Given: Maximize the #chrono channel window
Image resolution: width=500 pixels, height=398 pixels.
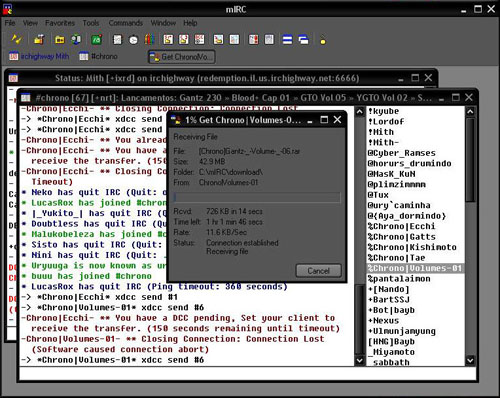Looking at the screenshot, I should tap(455, 97).
